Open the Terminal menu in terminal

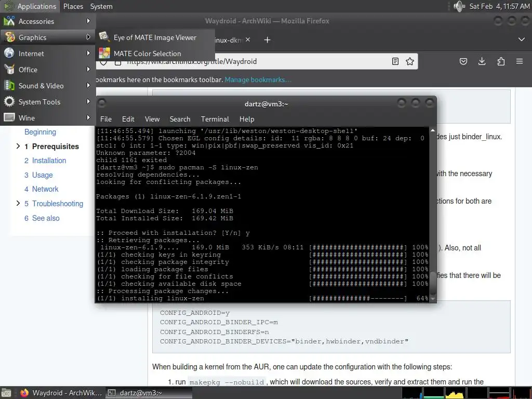[215, 119]
